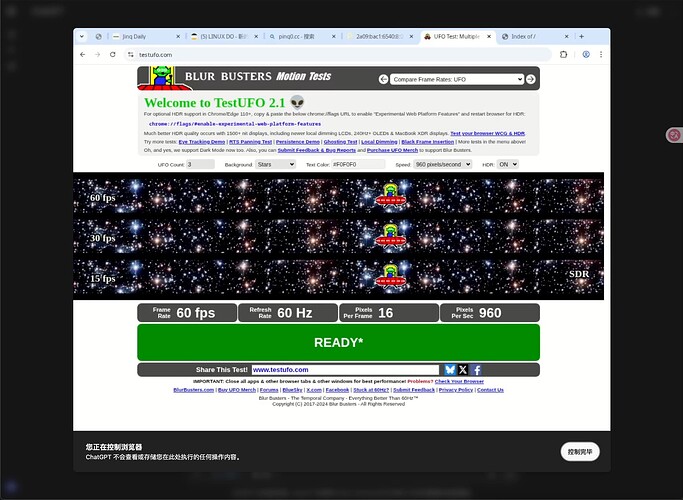Viewport: 683px width, 500px height.
Task: Open Chrome three-dot menu
Action: pos(601,54)
